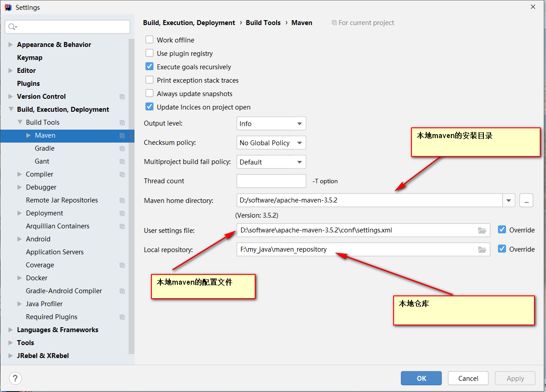Open Multiproject build fail policy dropdown

pos(271,162)
